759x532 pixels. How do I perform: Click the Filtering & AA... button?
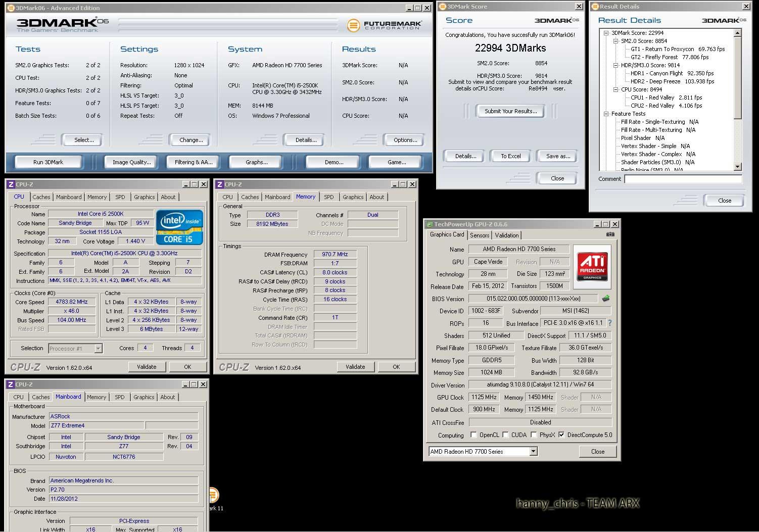point(194,162)
